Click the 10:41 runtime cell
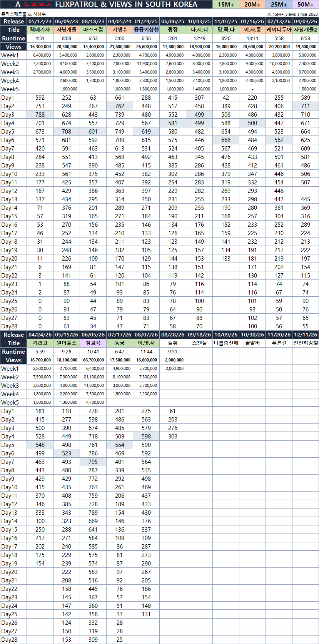Viewport: 319px width, 644px height. tap(93, 351)
